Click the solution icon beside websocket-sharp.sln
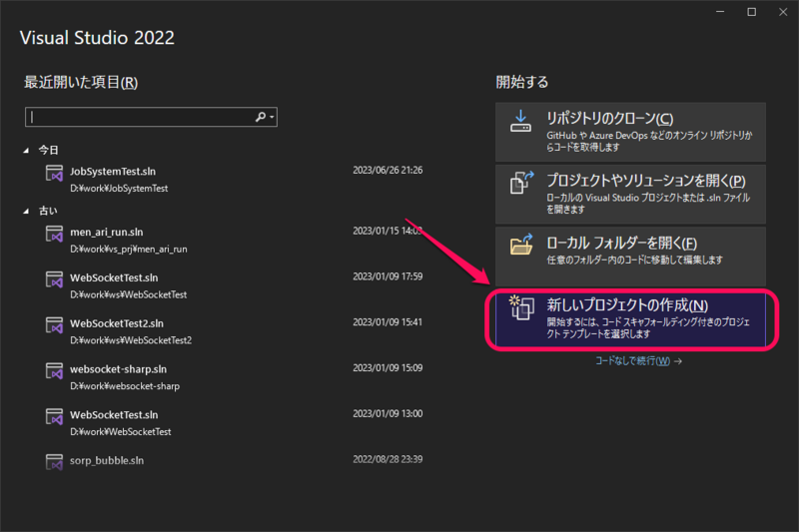Image resolution: width=799 pixels, height=532 pixels. tap(54, 371)
